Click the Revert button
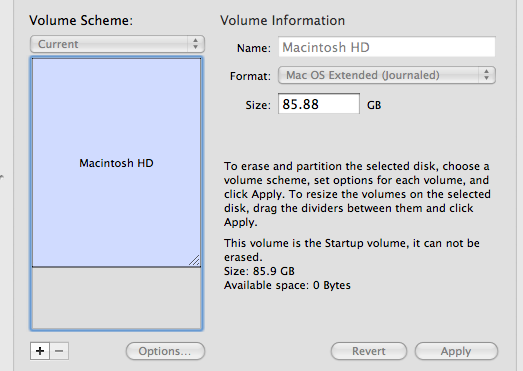Image resolution: width=523 pixels, height=371 pixels. tap(369, 351)
